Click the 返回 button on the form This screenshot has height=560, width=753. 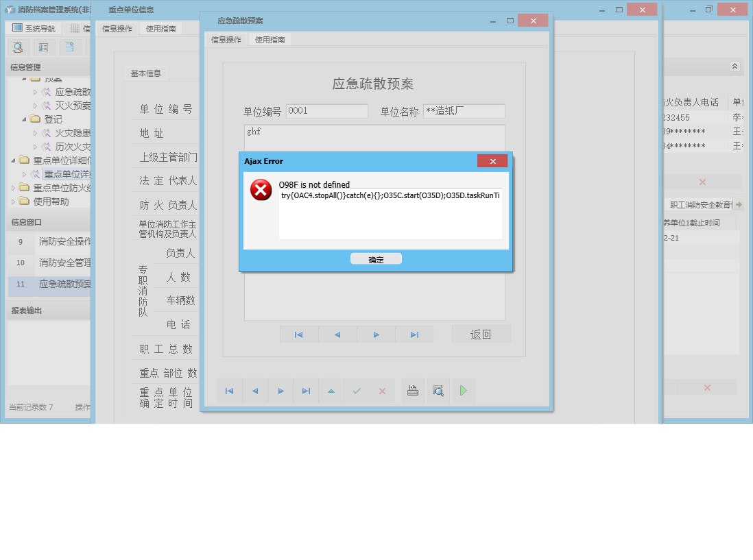pos(481,334)
